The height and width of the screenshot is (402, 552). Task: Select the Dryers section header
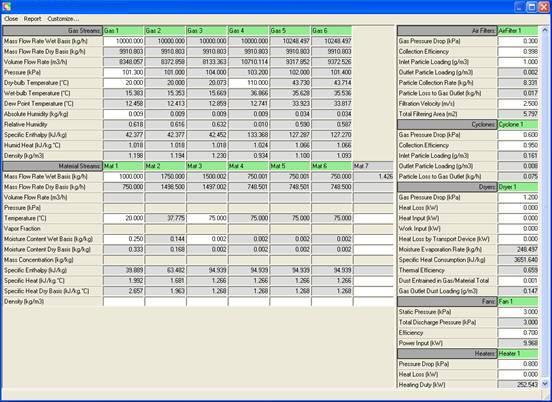(447, 187)
